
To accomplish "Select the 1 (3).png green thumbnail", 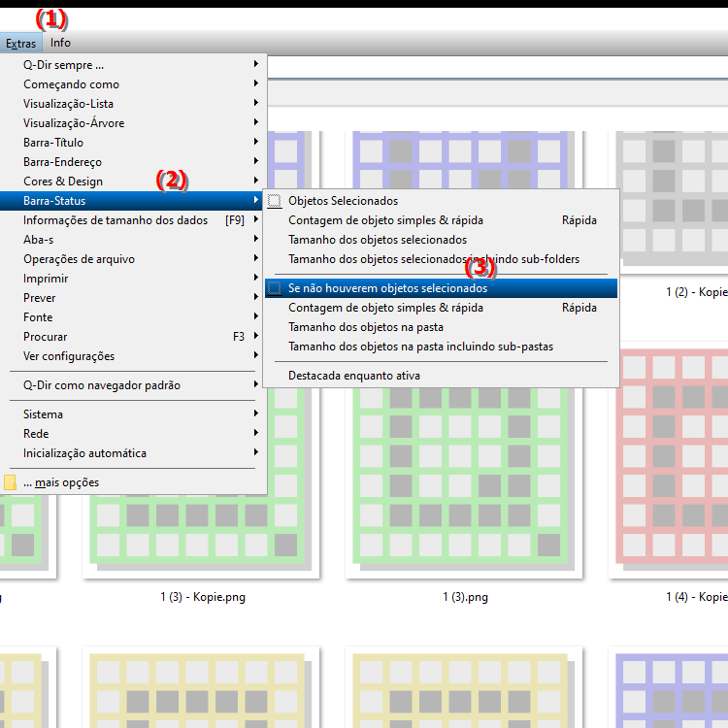I will [x=464, y=482].
